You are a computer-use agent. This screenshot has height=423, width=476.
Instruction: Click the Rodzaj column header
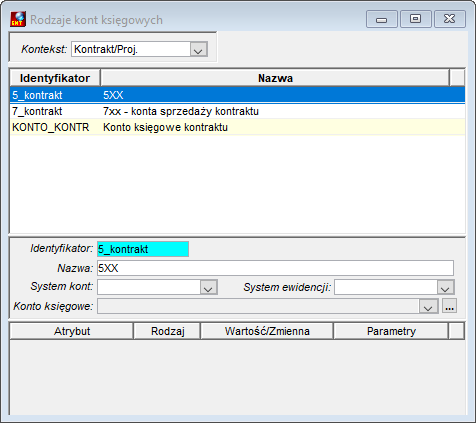tap(167, 331)
